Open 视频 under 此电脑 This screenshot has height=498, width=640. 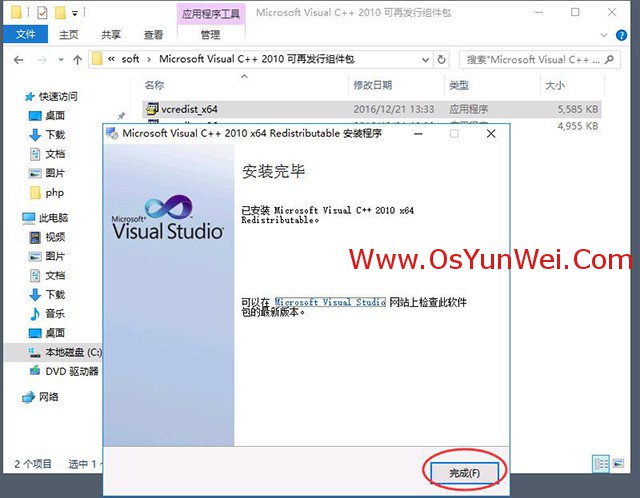tap(55, 237)
